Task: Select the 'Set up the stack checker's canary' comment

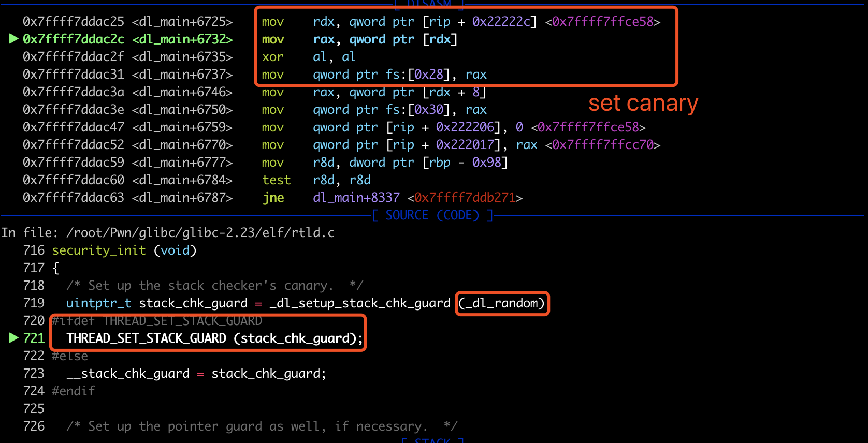Action: coord(215,286)
